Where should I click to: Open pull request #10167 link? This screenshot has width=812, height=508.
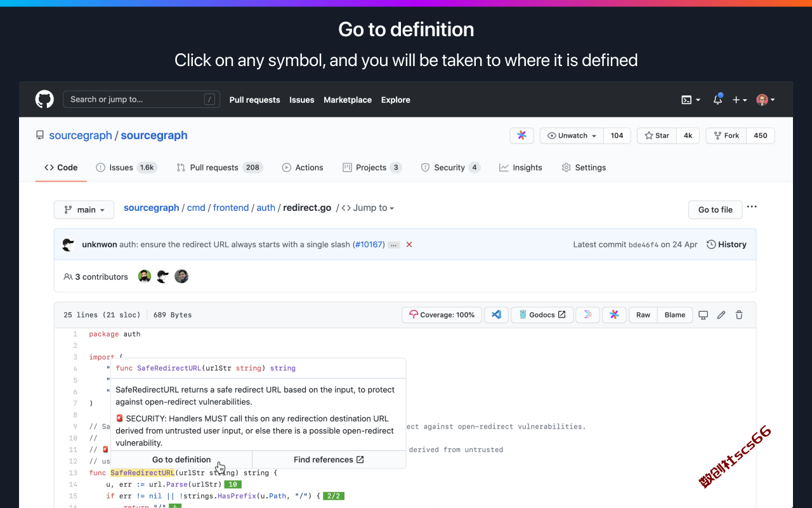370,244
